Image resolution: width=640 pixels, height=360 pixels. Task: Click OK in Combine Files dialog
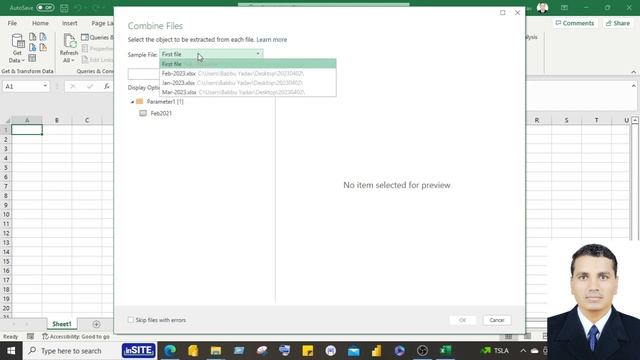462,320
